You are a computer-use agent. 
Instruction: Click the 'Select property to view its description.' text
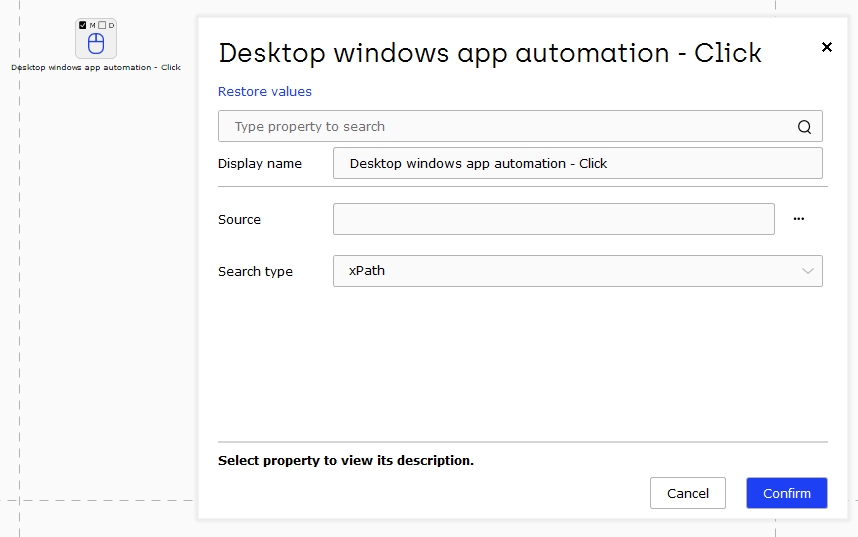[346, 460]
